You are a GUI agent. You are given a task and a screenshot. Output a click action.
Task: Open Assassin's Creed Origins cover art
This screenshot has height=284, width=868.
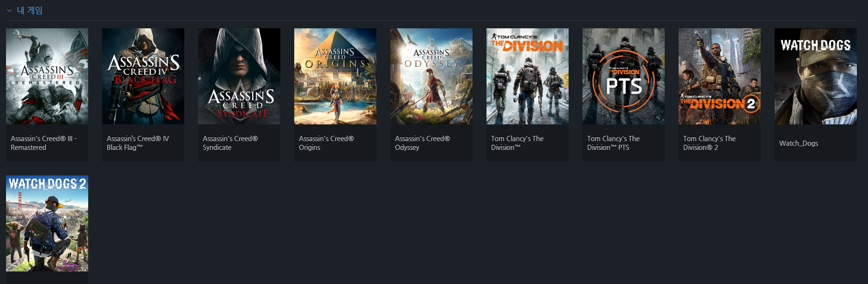pos(335,76)
